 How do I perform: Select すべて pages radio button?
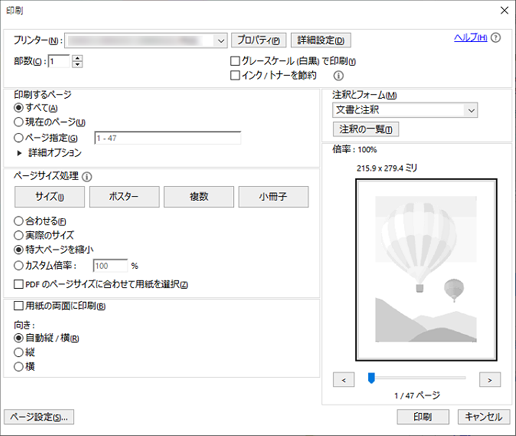coord(19,108)
